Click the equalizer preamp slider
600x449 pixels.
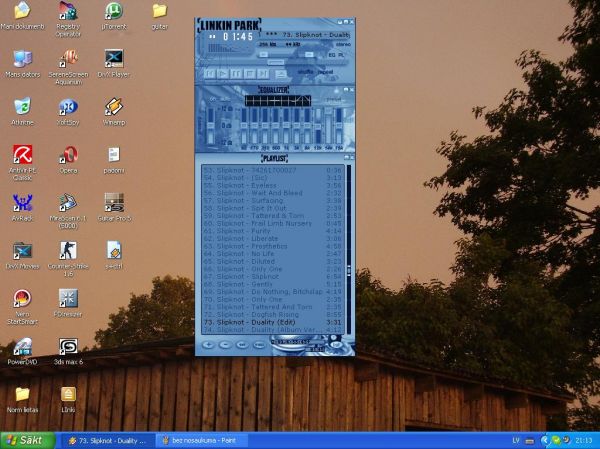pos(210,126)
